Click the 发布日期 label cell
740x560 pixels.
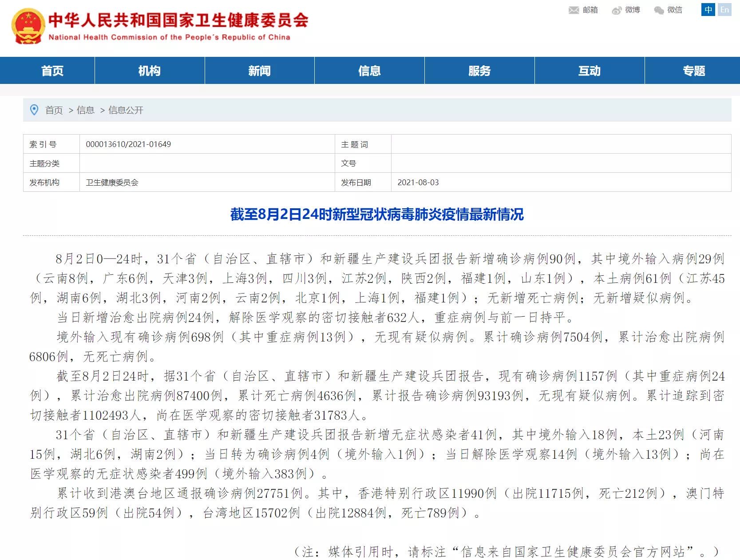[363, 183]
